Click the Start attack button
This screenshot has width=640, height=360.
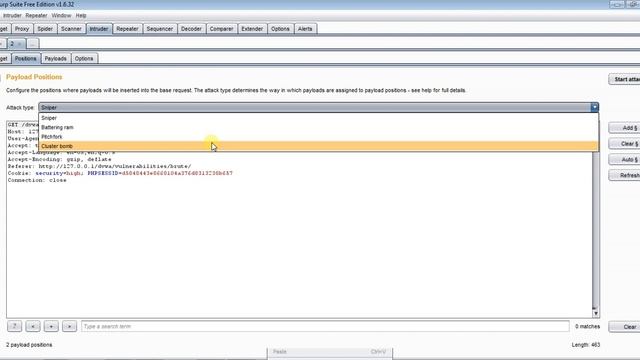point(624,79)
